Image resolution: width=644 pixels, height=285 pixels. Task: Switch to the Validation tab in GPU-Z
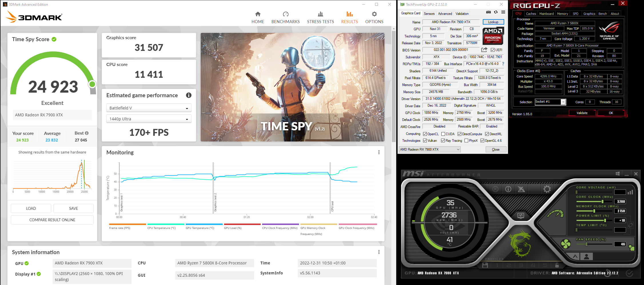pos(462,14)
